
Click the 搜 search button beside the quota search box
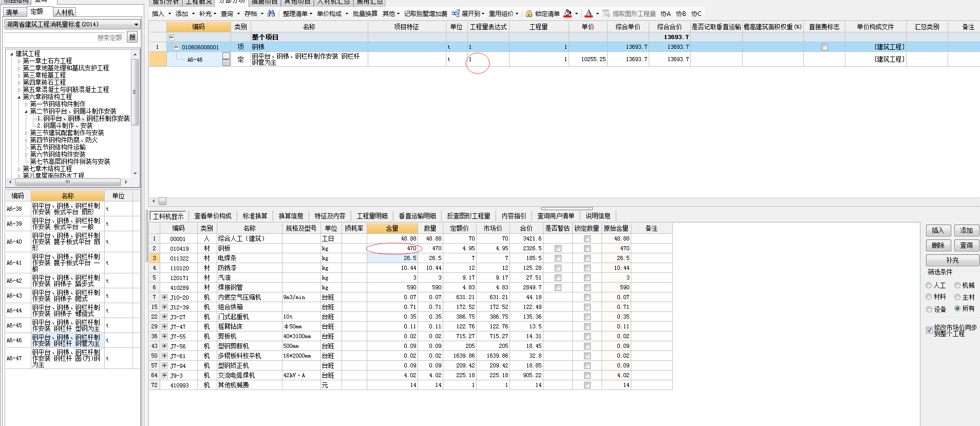(x=133, y=37)
